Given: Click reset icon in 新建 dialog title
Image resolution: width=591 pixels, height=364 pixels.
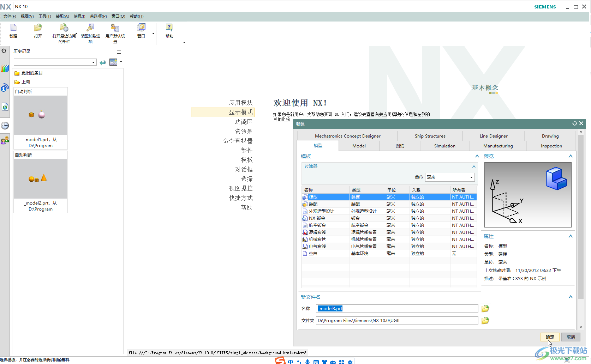Looking at the screenshot, I should [574, 123].
